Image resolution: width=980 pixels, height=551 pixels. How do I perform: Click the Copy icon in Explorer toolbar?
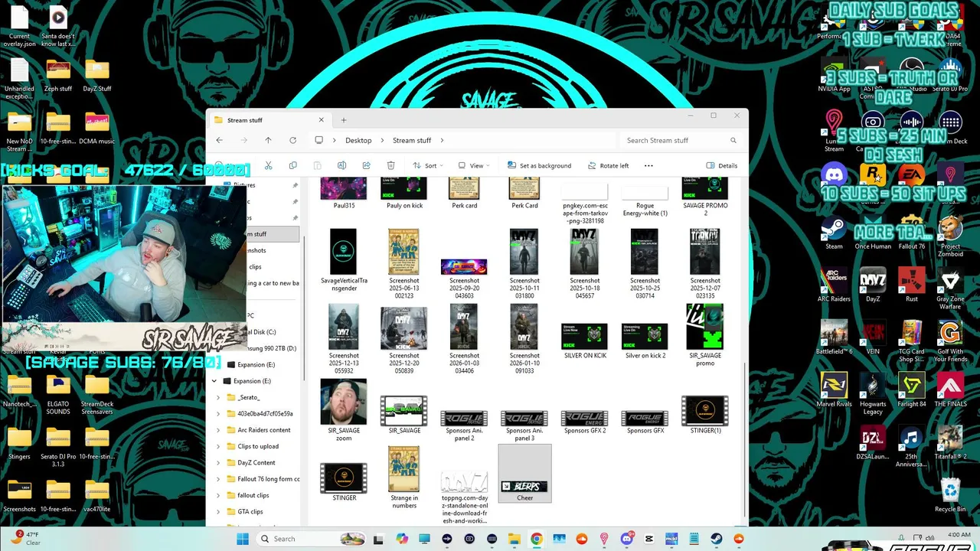click(x=292, y=165)
